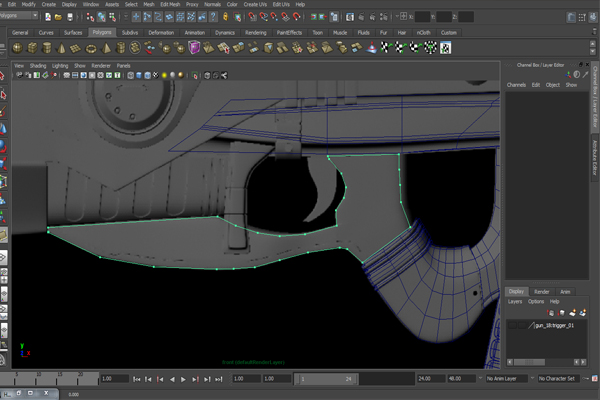This screenshot has width=600, height=400.
Task: Open the Create UVs menu
Action: point(255,4)
